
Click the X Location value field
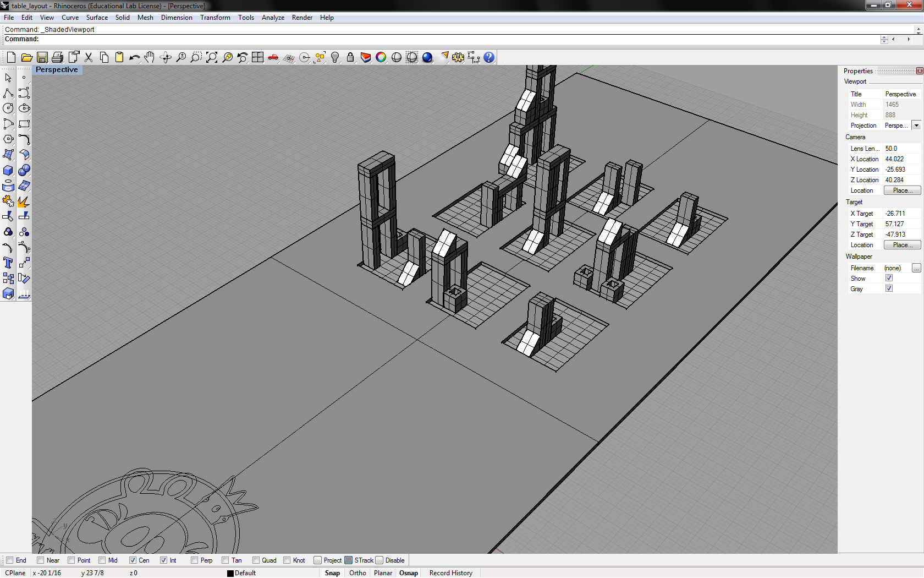click(x=901, y=159)
